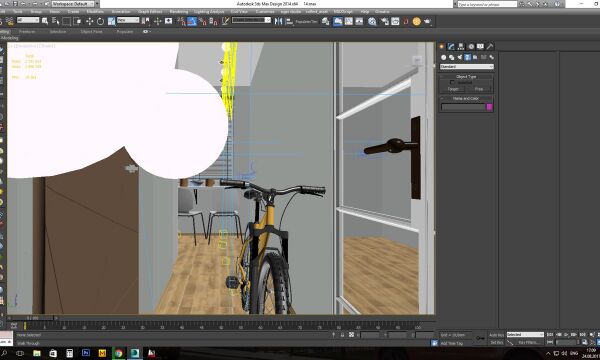The height and width of the screenshot is (360, 600).
Task: Open the Display command panel tab
Action: 480,46
